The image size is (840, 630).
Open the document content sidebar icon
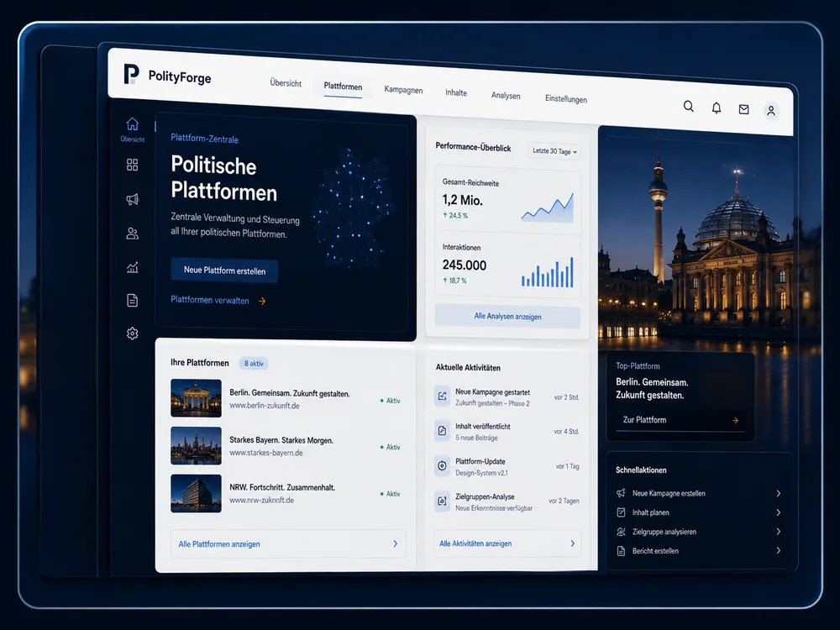point(133,300)
